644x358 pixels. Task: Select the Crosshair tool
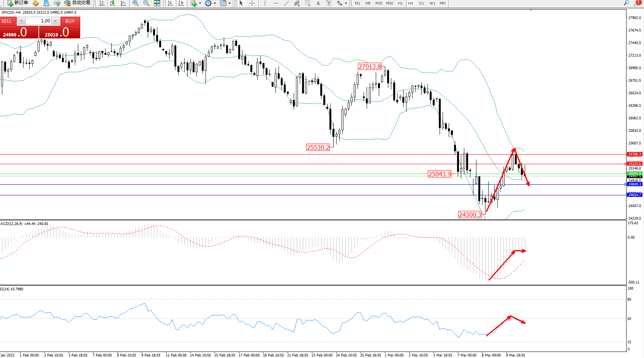coord(252,3)
